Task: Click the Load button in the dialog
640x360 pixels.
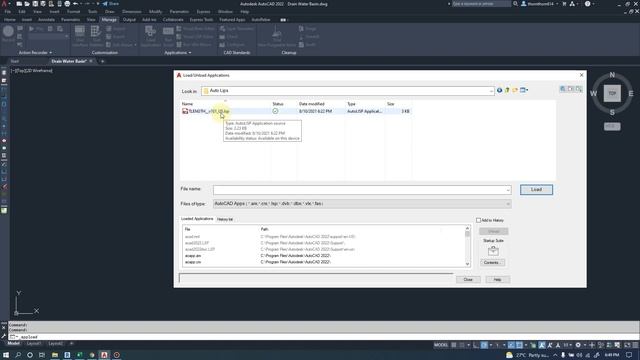Action: [x=536, y=189]
